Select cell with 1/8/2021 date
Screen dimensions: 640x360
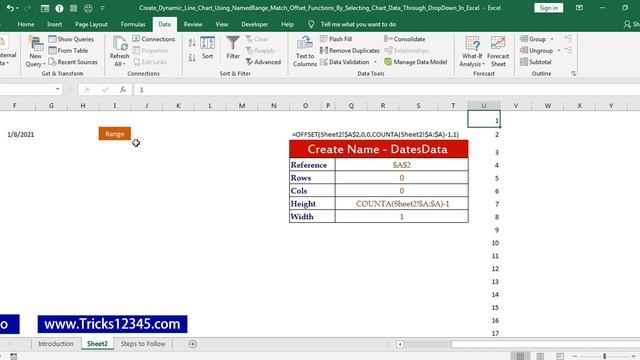coord(20,134)
